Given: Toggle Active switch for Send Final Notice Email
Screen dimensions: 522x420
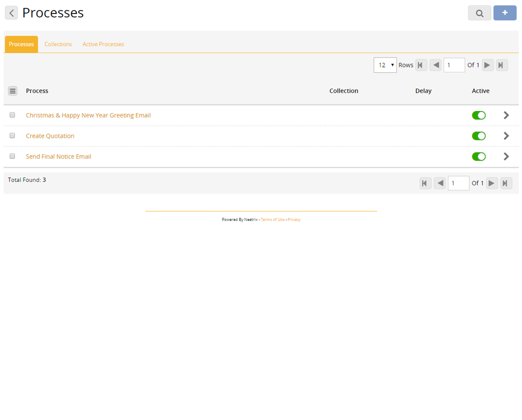Looking at the screenshot, I should [479, 157].
